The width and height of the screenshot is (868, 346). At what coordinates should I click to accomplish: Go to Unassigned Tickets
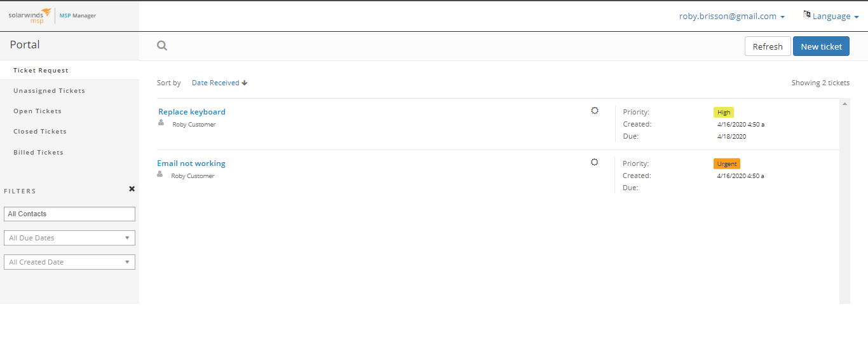click(x=49, y=91)
